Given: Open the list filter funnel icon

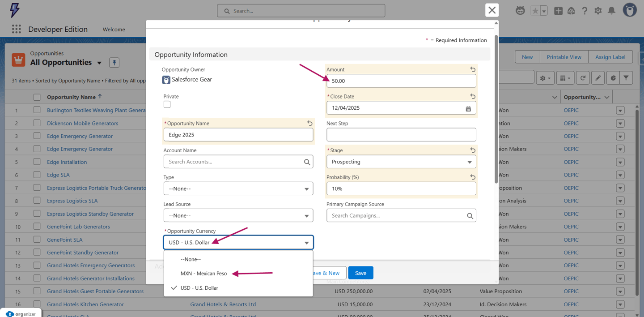Looking at the screenshot, I should [626, 78].
